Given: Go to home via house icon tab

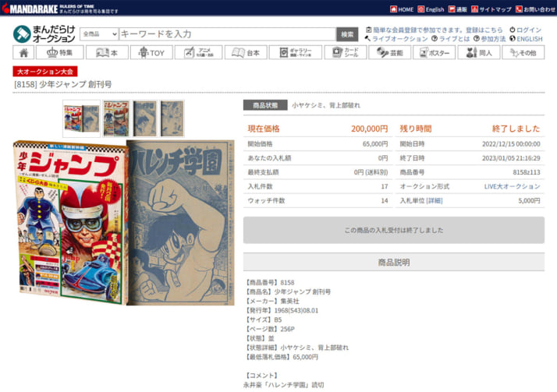Looking at the screenshot, I should point(23,52).
